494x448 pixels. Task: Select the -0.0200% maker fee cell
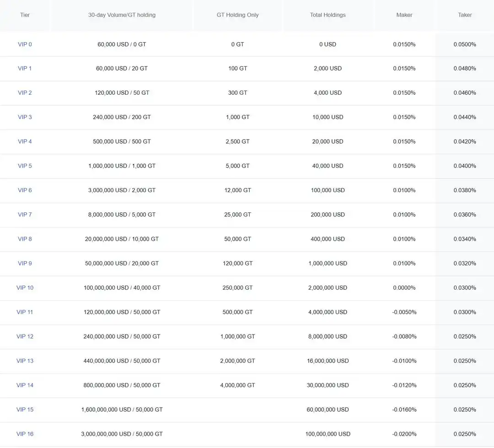click(404, 434)
